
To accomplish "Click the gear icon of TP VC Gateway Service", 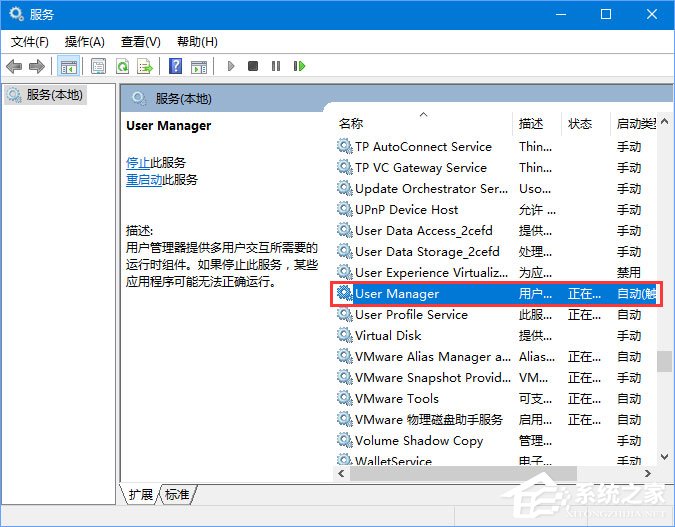I will click(x=344, y=167).
